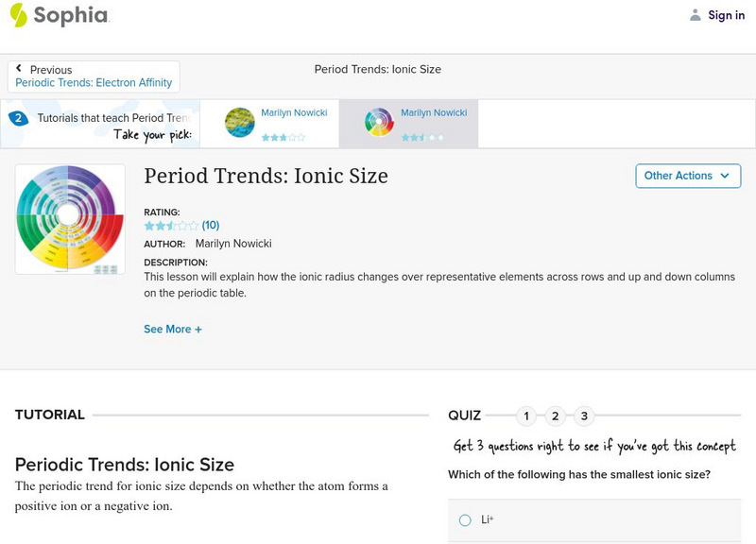Click the user profile icon
Screen dimensions: 756x544
tap(696, 15)
